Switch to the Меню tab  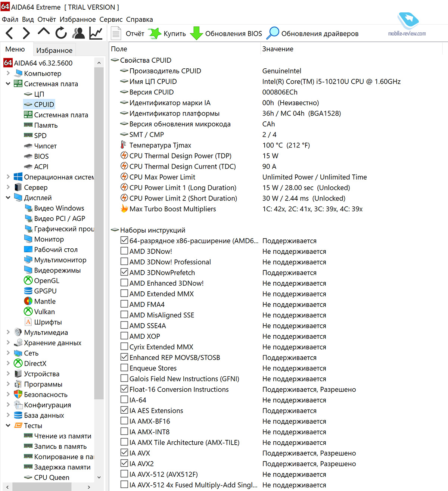[x=15, y=49]
